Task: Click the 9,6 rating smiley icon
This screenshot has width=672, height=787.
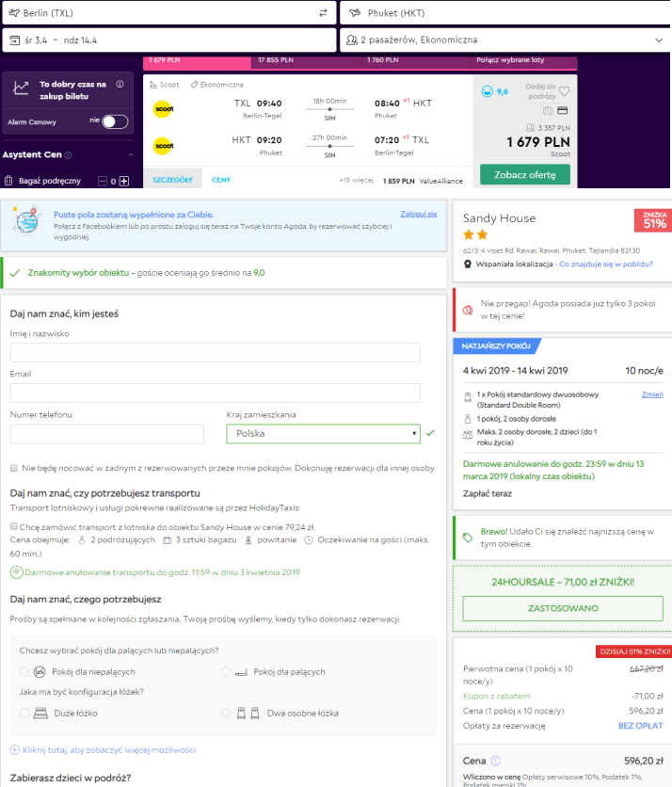Action: coord(487,91)
